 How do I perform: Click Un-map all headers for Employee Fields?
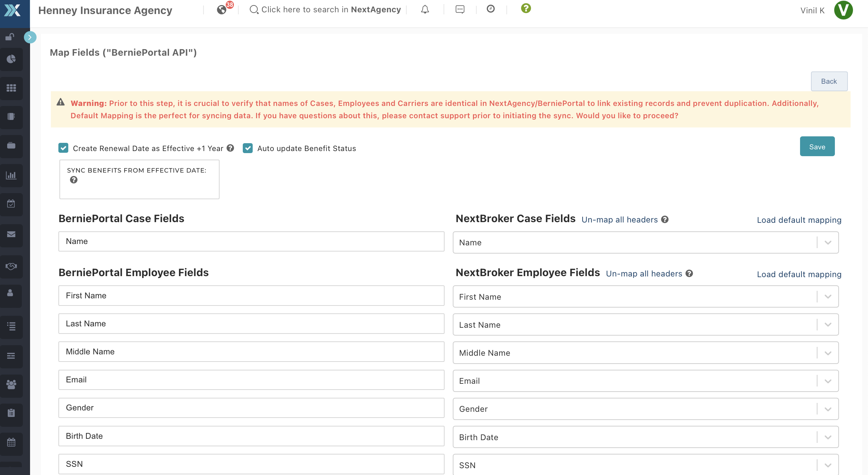(644, 273)
